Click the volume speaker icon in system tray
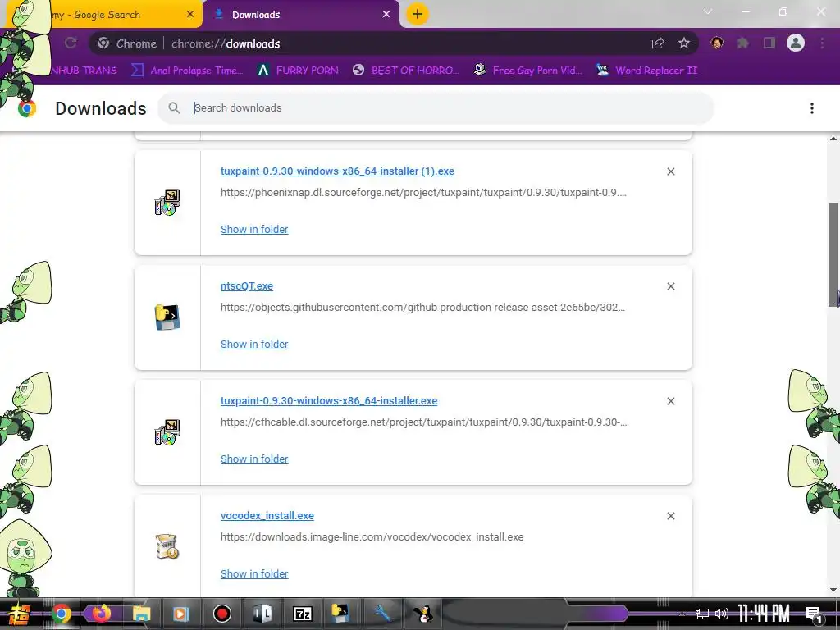This screenshot has height=630, width=840. tap(722, 614)
